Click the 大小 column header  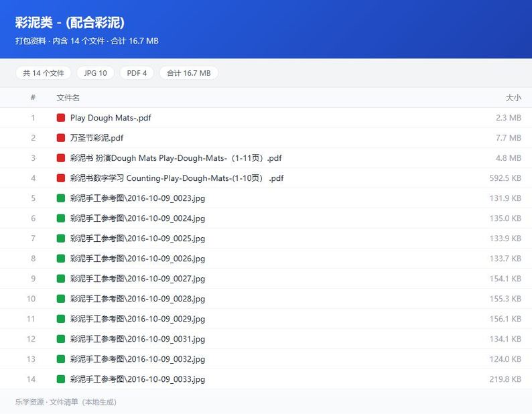[x=513, y=98]
